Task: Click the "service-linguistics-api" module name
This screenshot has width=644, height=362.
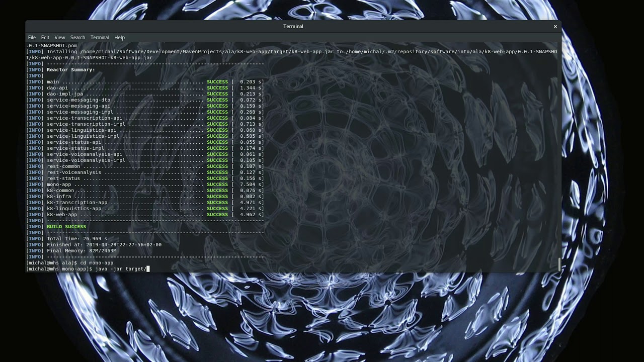Action: 82,130
